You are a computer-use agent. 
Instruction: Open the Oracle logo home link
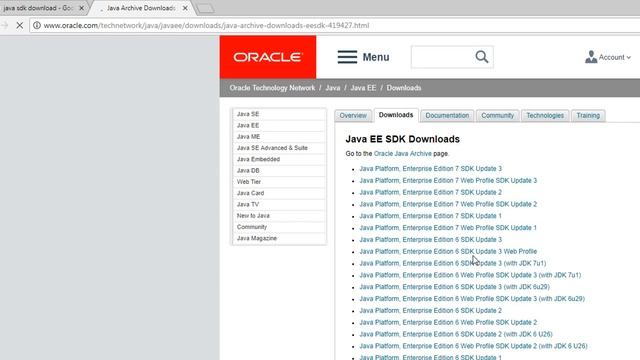pos(268,57)
